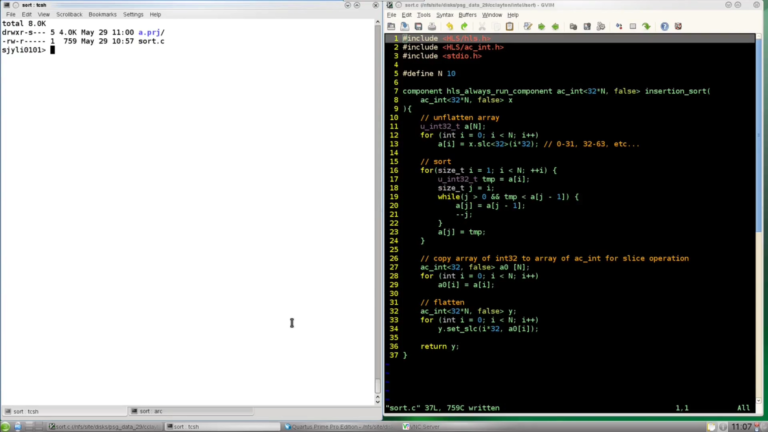This screenshot has width=768, height=432.
Task: Open terminal View menu
Action: coord(44,14)
